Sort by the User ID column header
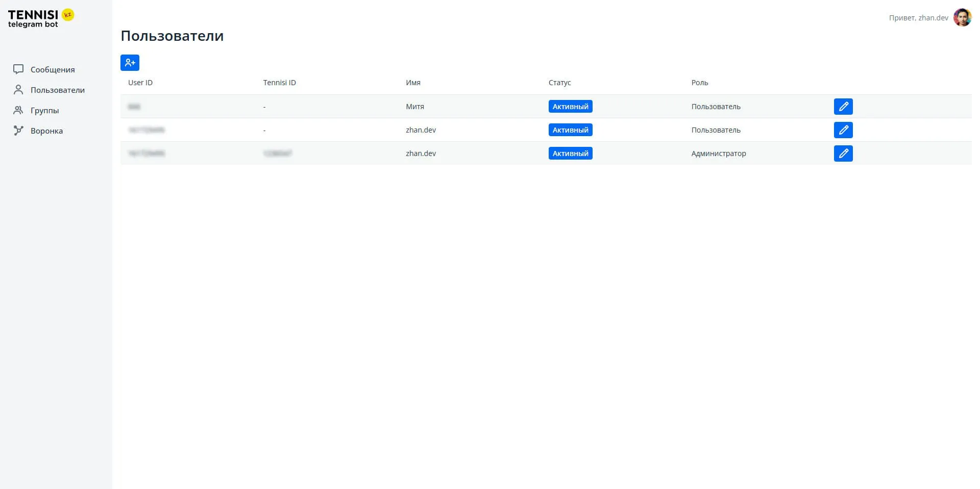The height and width of the screenshot is (489, 980). pos(140,83)
